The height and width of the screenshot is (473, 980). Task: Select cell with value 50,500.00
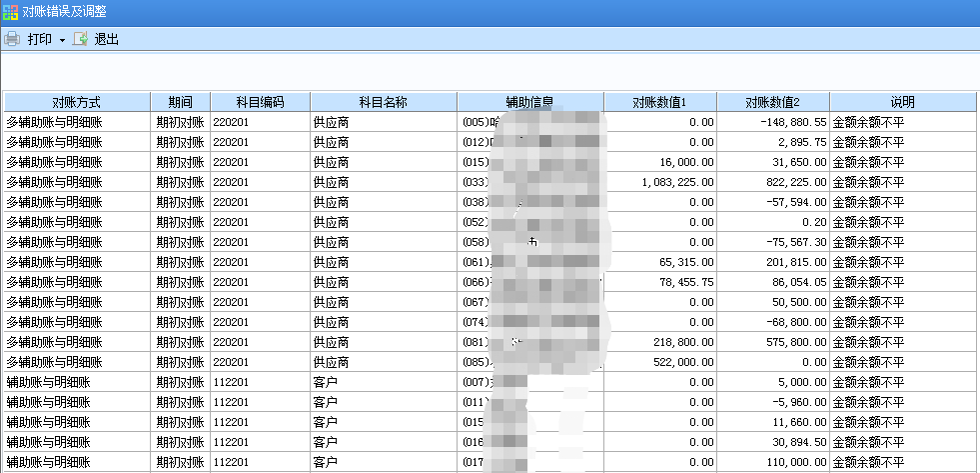pos(774,302)
